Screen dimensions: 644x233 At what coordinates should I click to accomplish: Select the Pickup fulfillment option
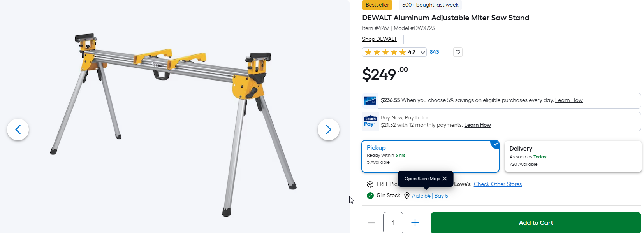pyautogui.click(x=430, y=156)
